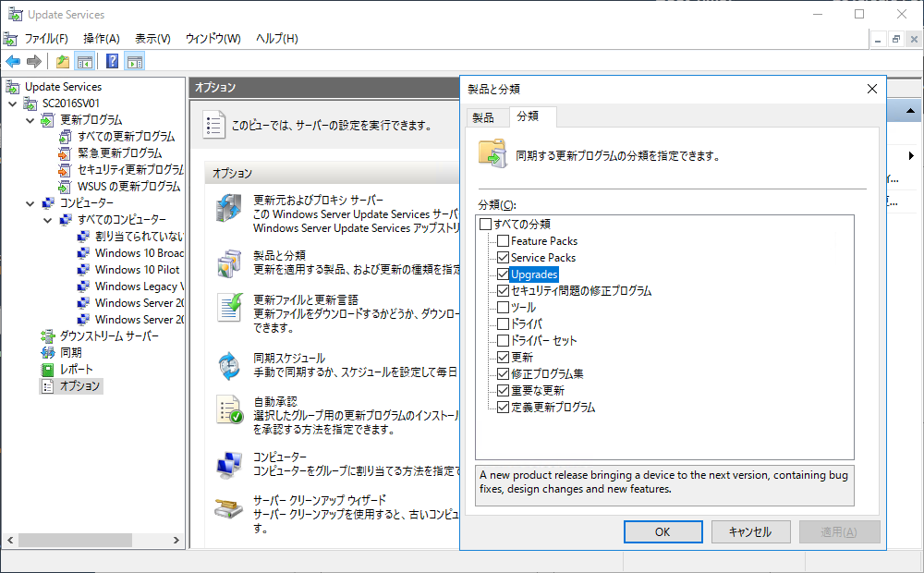Image resolution: width=924 pixels, height=573 pixels.
Task: Check the すべての分類 checkbox
Action: point(486,224)
